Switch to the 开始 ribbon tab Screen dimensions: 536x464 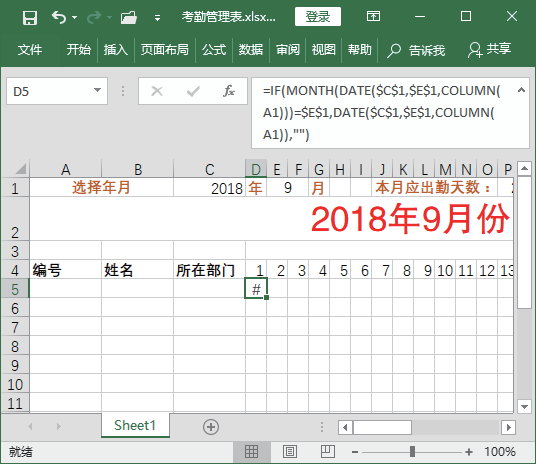79,50
